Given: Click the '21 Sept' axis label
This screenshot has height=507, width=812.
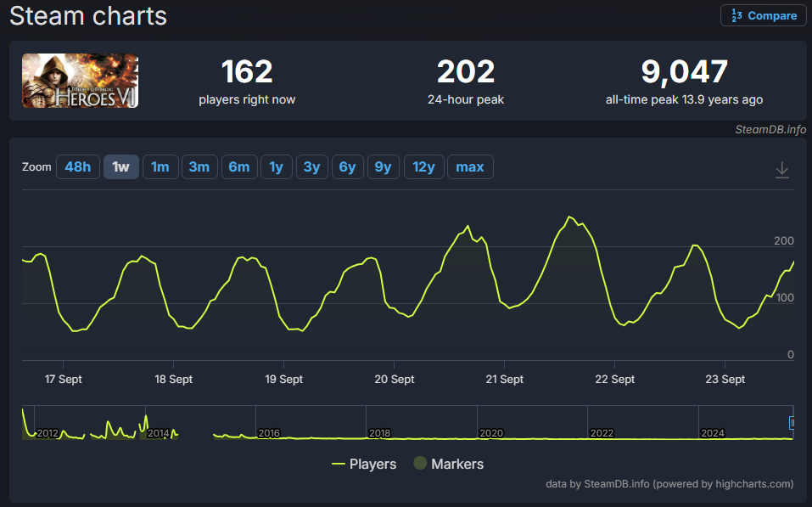Looking at the screenshot, I should tap(504, 379).
